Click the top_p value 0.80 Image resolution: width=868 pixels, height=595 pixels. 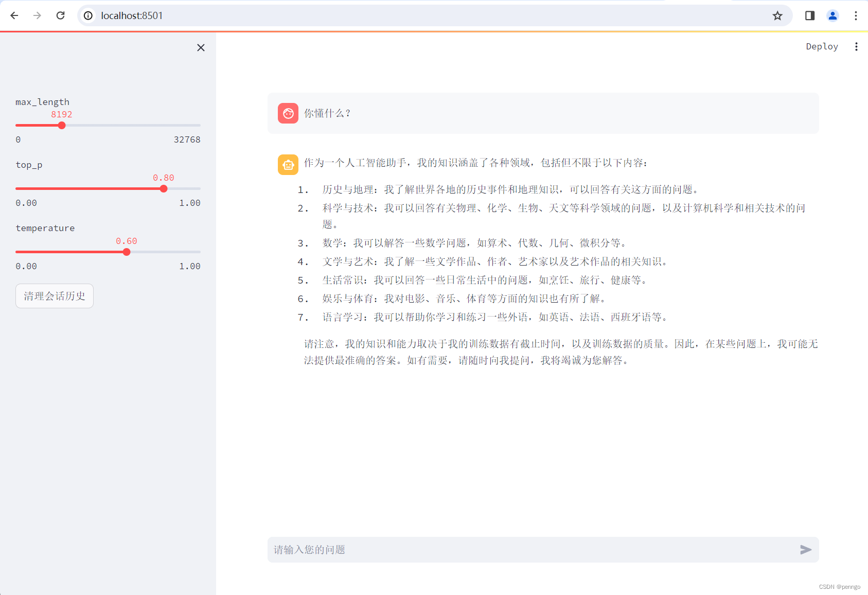point(164,178)
